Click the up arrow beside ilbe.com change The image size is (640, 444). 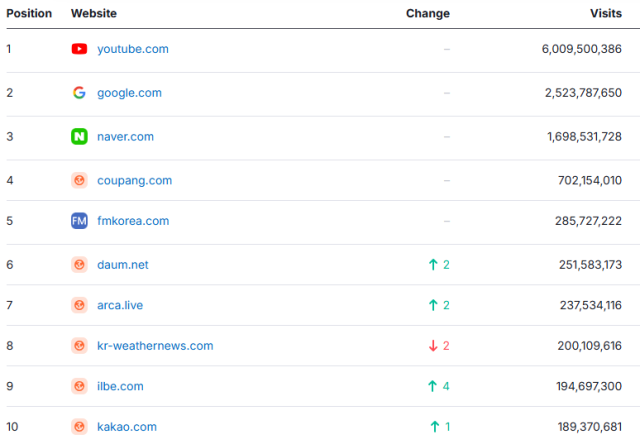pos(433,386)
